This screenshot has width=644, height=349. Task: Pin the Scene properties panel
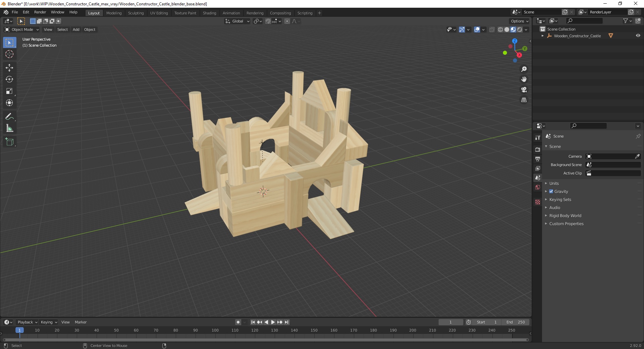point(638,136)
